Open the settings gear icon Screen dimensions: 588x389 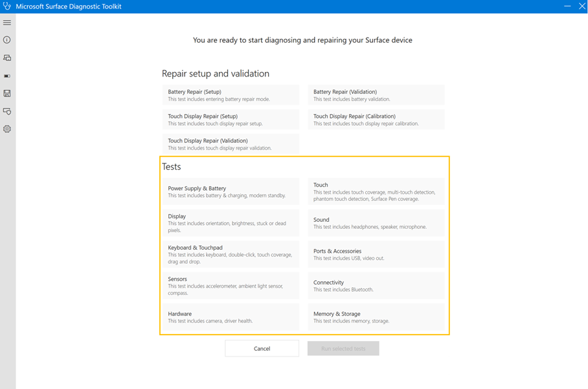[x=7, y=129]
